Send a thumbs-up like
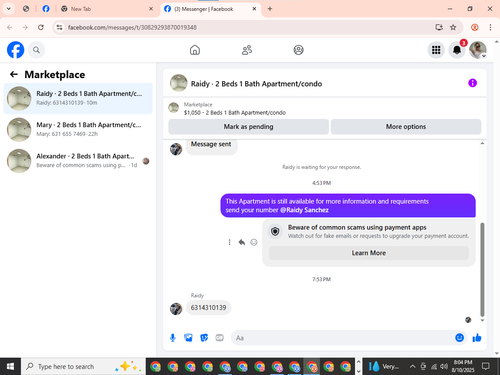The image size is (500, 375). click(477, 338)
